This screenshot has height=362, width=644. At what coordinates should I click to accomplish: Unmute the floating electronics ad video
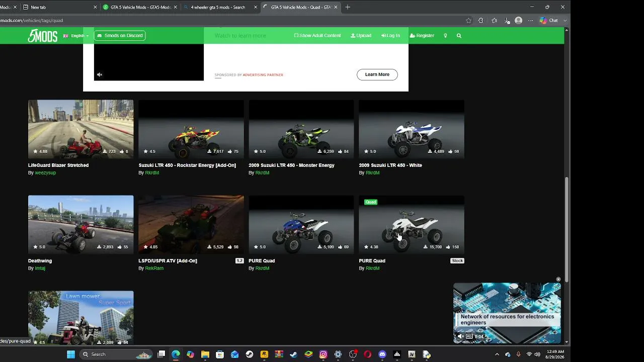[x=460, y=336]
